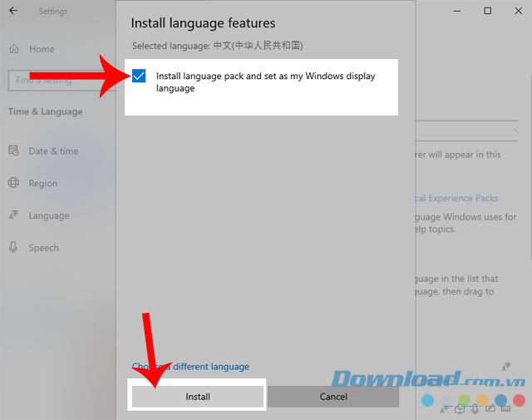Viewport: 532px width, 420px height.
Task: Close the Settings window
Action: tap(519, 11)
